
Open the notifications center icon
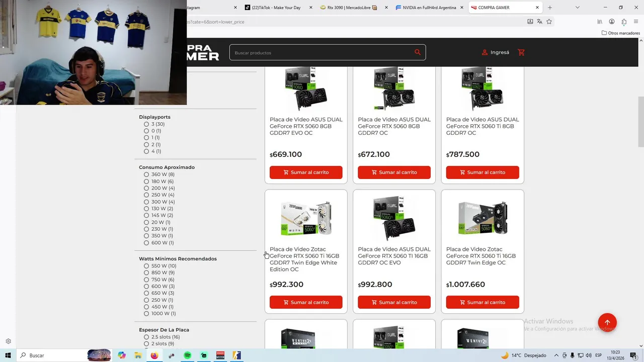click(x=633, y=355)
